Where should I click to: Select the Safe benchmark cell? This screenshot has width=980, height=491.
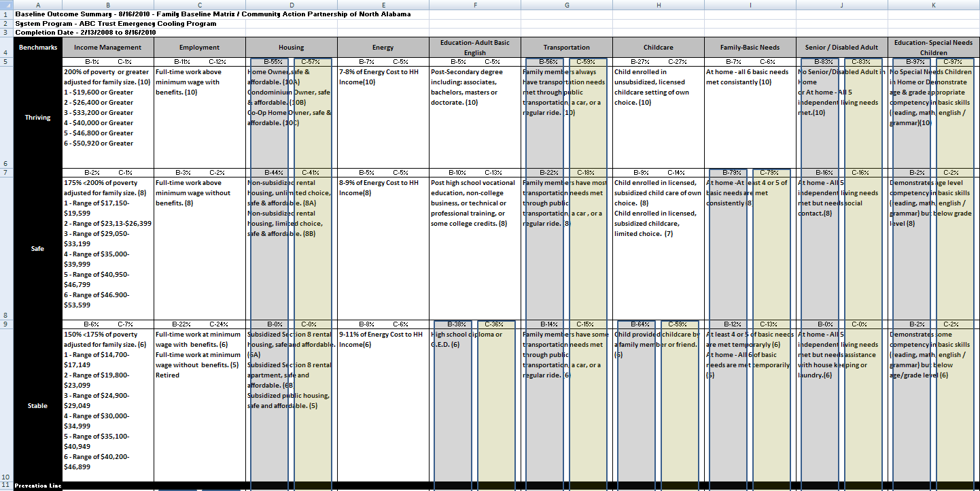pos(37,249)
